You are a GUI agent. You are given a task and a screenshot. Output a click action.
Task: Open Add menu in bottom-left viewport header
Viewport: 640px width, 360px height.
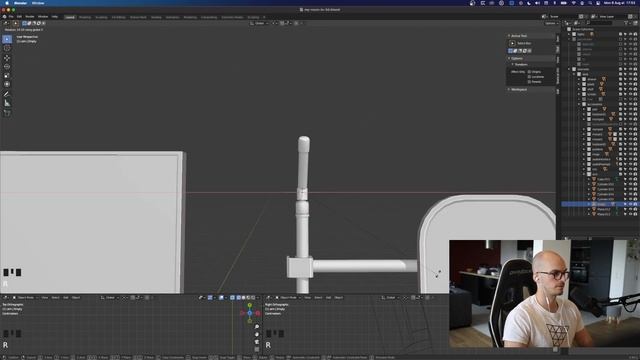coord(66,298)
